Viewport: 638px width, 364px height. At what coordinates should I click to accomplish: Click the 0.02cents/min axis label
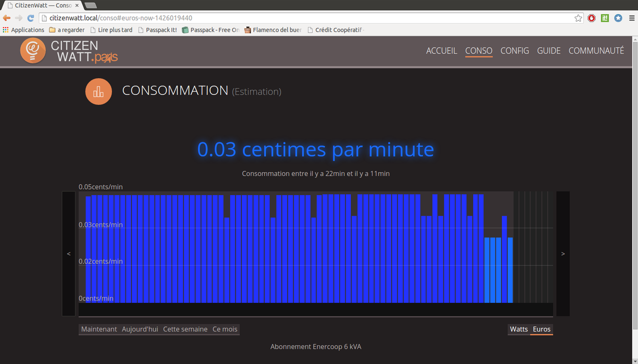click(100, 261)
